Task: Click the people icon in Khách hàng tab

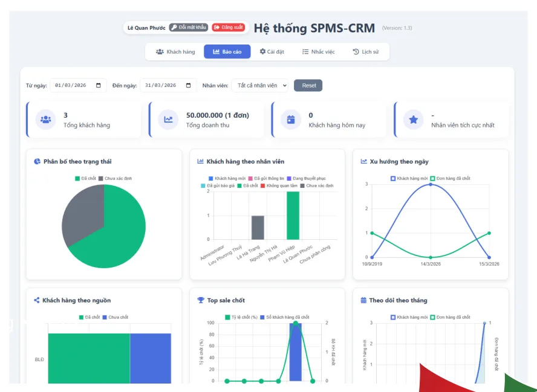Action: tap(160, 52)
